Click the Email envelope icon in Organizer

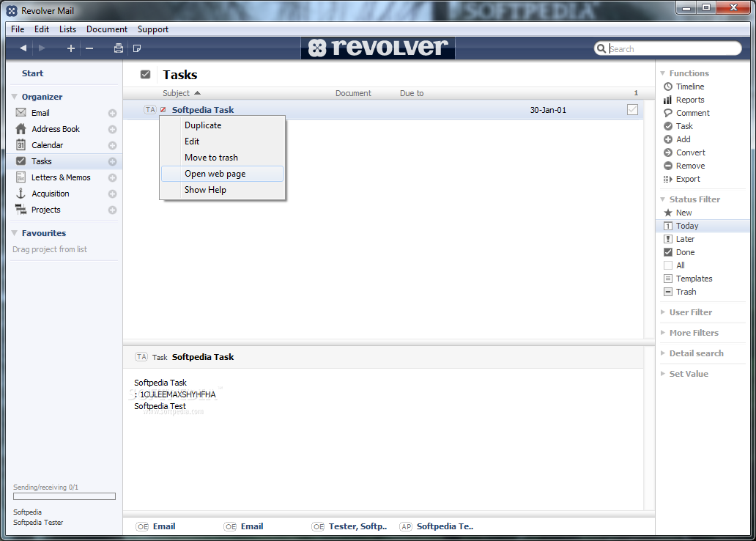(21, 112)
